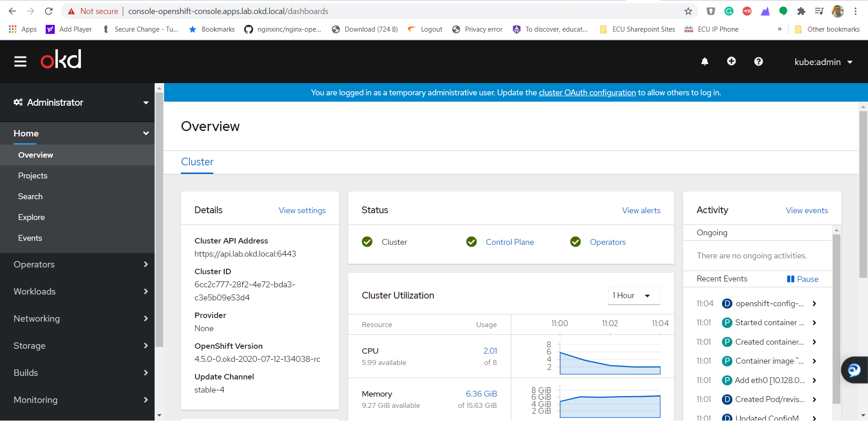Open Chrome three-dot menu

(x=855, y=11)
